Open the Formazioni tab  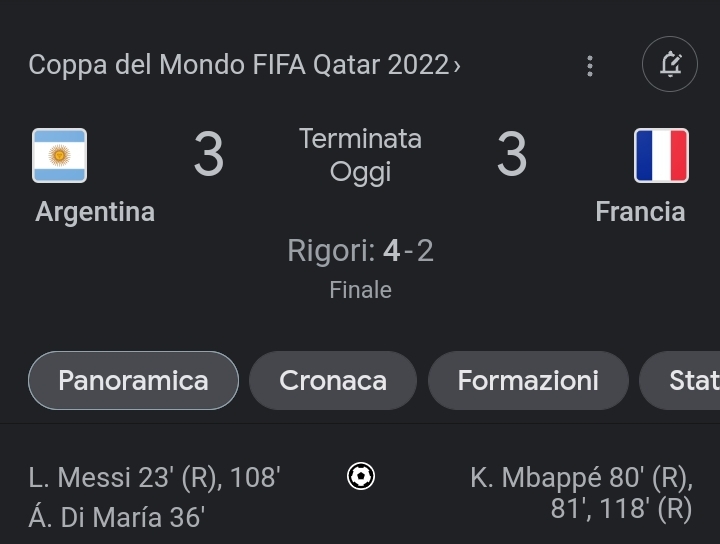(528, 381)
